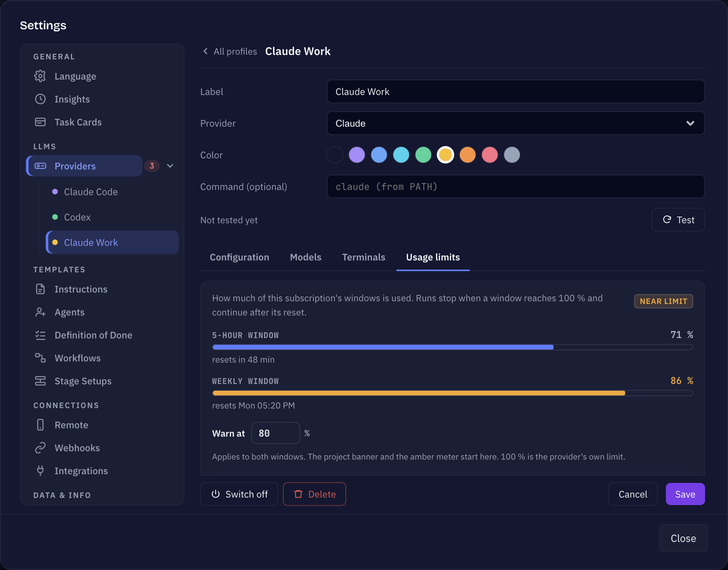
Task: Close the Settings dialog
Action: pyautogui.click(x=683, y=538)
